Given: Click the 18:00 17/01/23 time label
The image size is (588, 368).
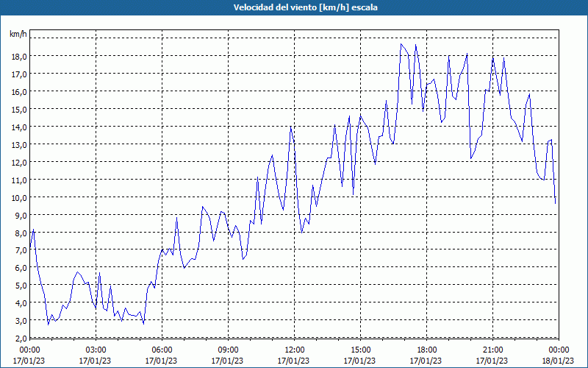Looking at the screenshot, I should [x=426, y=355].
